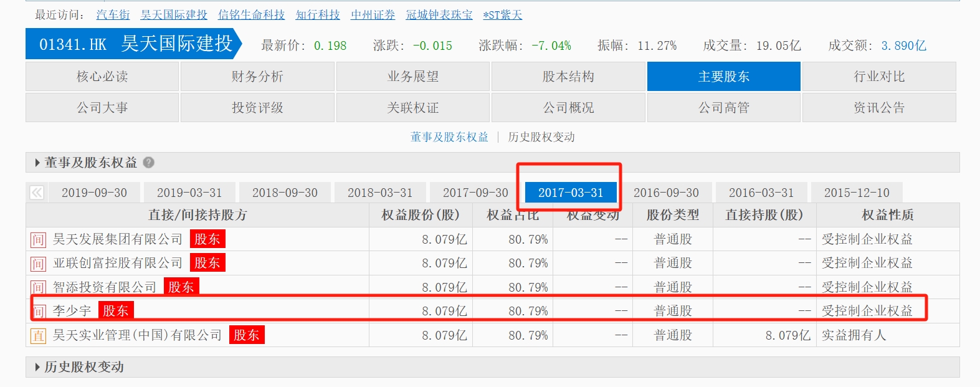Open recently visited 中州证券 link
980x387 pixels.
[x=373, y=14]
